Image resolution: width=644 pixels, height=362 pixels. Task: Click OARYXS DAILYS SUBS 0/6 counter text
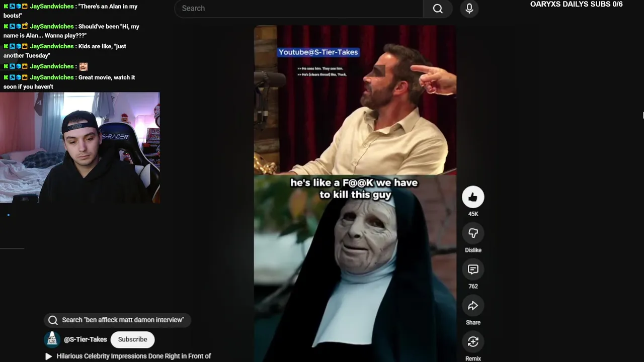pos(576,5)
